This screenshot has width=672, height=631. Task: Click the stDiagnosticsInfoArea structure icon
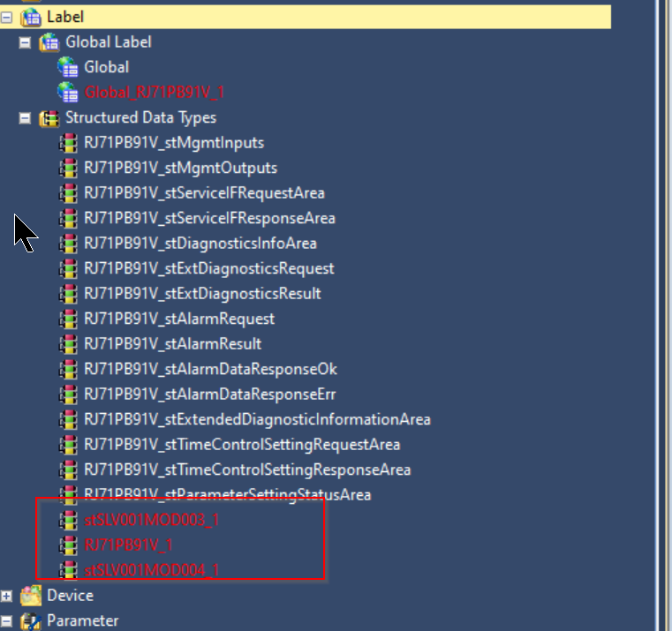coord(68,244)
